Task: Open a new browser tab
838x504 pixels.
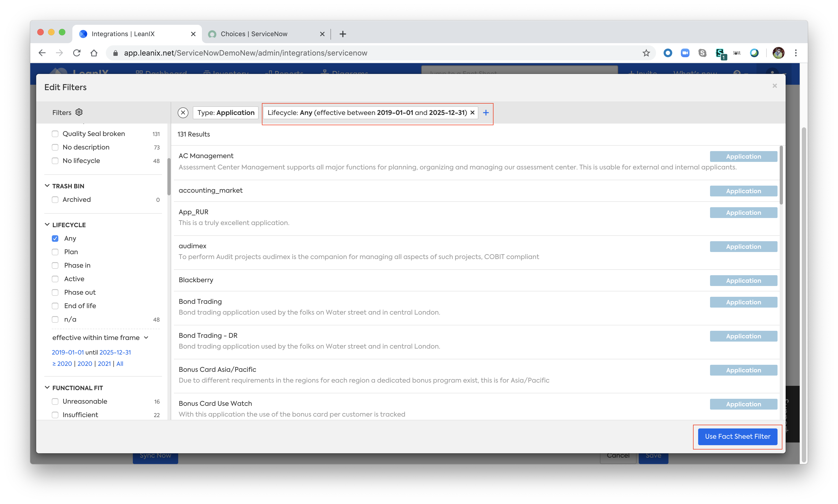Action: coord(343,34)
